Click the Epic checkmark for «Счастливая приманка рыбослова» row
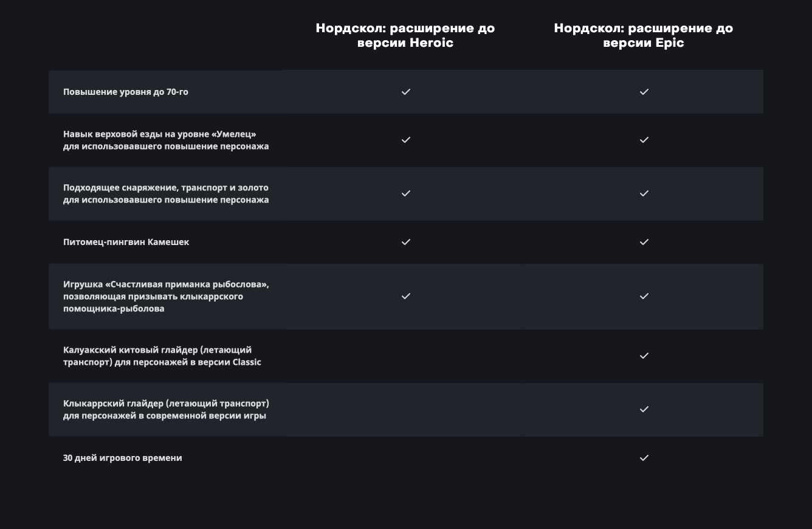 pos(644,296)
